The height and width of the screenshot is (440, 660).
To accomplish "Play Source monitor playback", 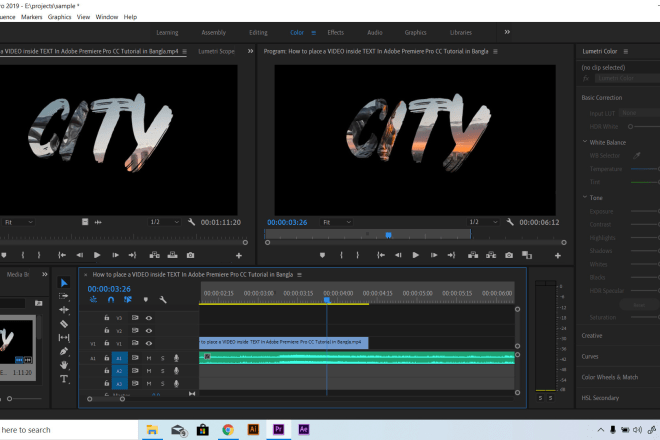I will click(97, 255).
